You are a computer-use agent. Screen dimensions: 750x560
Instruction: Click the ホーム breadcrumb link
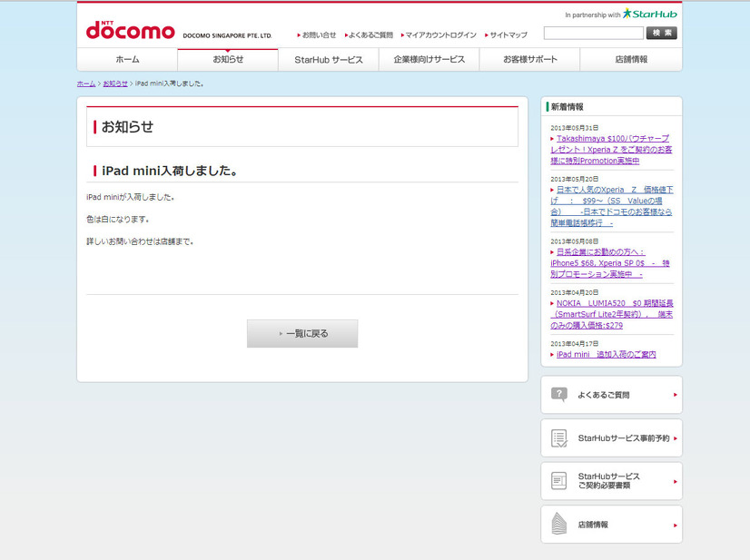(86, 84)
